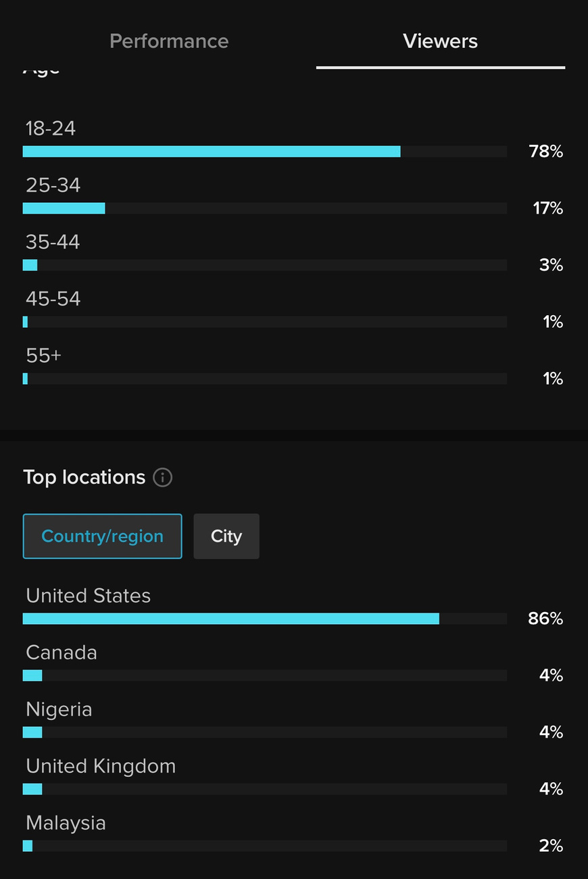The image size is (588, 879).
Task: Click the 78% value for 18-24
Action: 546,151
